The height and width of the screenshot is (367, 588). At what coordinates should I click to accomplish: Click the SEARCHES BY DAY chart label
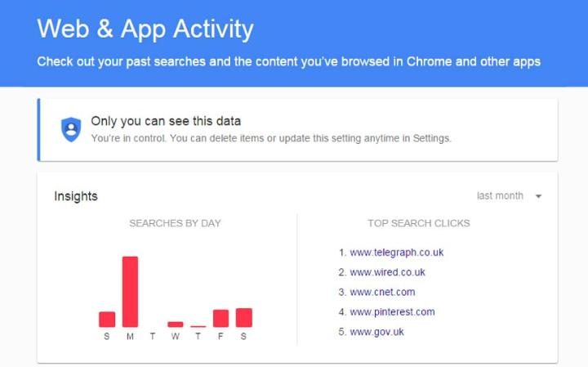coord(175,223)
